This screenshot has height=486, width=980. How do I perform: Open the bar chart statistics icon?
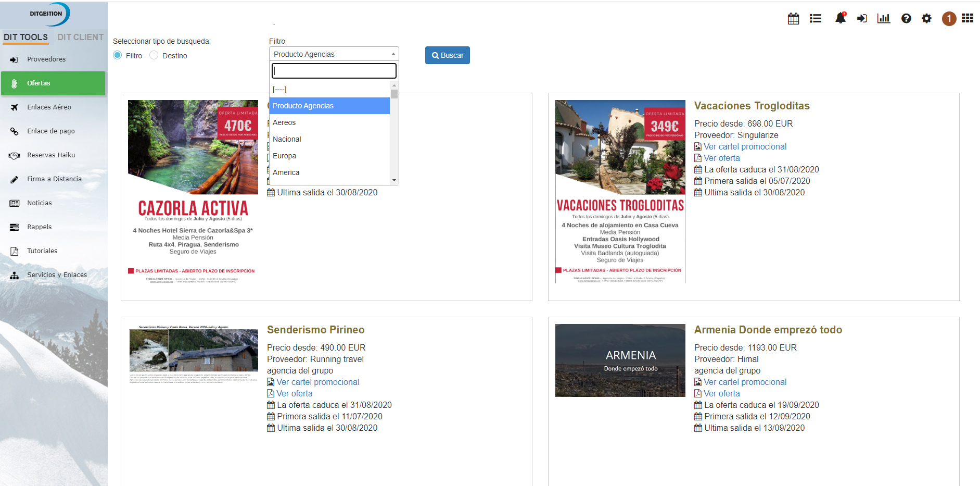tap(884, 19)
